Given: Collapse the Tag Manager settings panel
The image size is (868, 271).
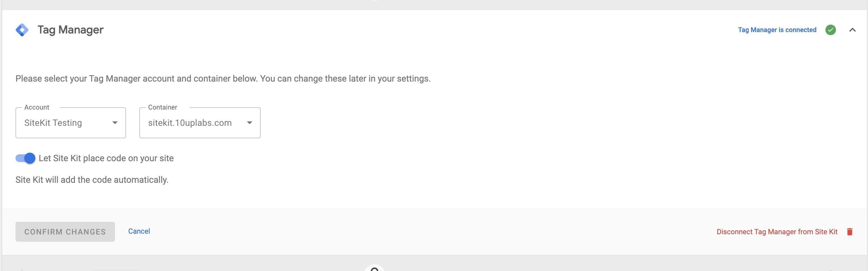Looking at the screenshot, I should point(853,30).
